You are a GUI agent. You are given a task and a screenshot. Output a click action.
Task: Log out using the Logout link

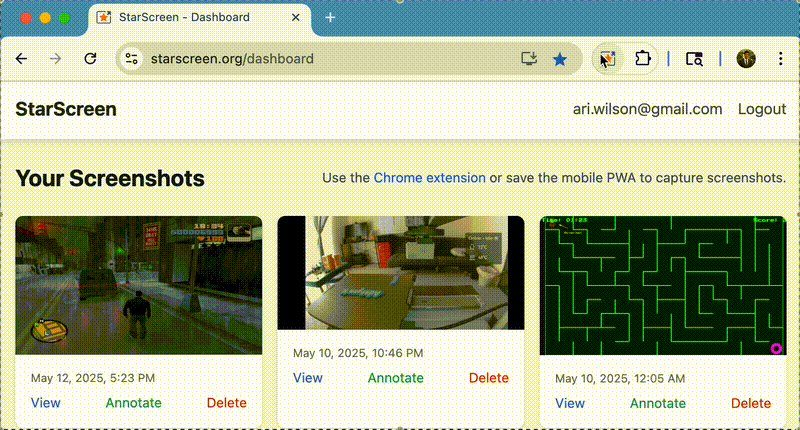(762, 109)
